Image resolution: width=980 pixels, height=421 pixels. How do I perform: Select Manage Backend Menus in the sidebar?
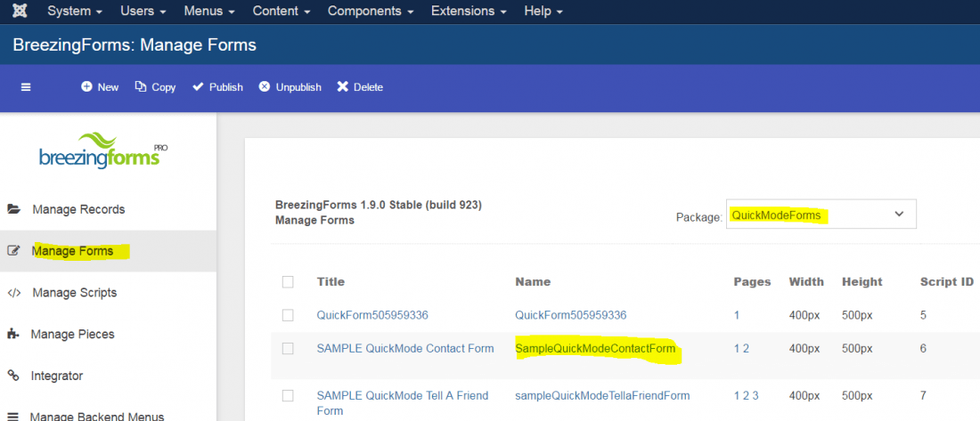tap(97, 417)
